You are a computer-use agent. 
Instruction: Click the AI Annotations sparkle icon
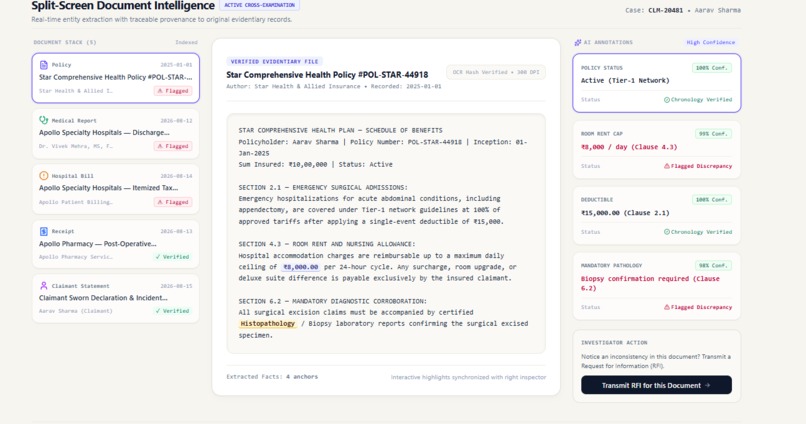coord(578,43)
